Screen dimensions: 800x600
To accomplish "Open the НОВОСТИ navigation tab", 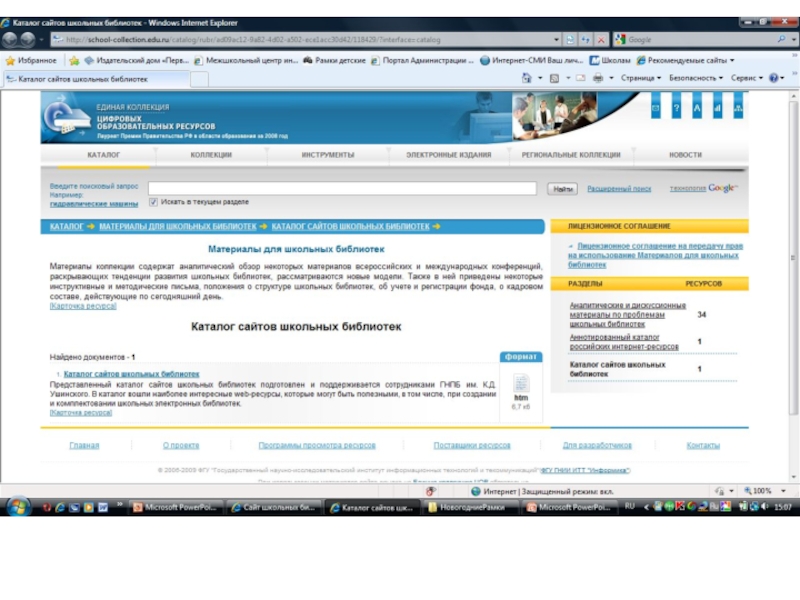I will tap(685, 155).
